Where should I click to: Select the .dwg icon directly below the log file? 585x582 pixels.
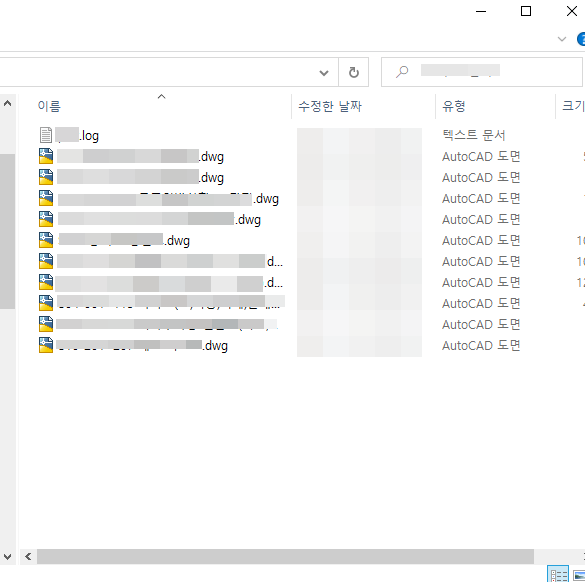46,156
